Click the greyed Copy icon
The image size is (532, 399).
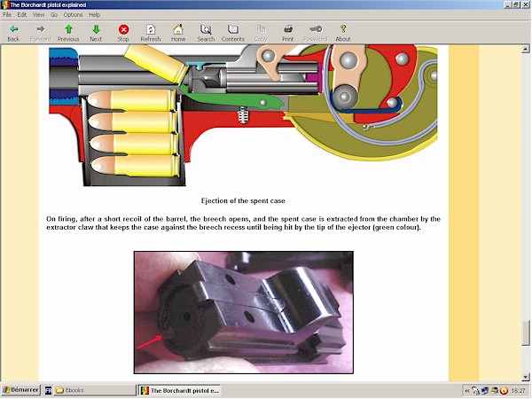coord(261,29)
